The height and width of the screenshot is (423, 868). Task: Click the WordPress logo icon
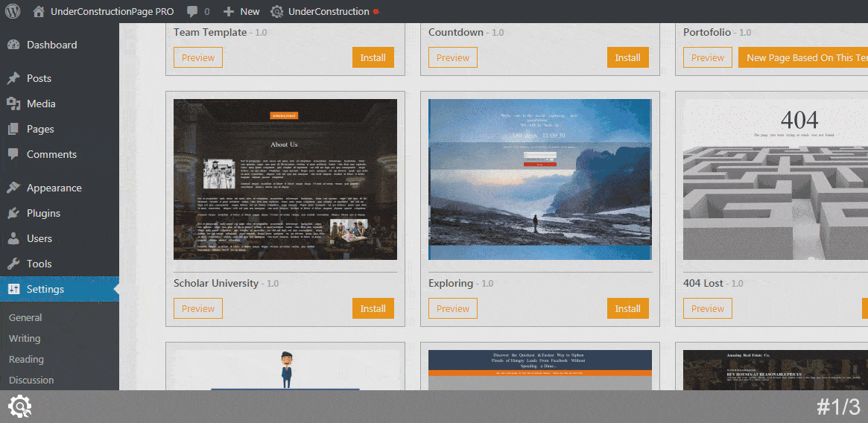click(x=13, y=11)
